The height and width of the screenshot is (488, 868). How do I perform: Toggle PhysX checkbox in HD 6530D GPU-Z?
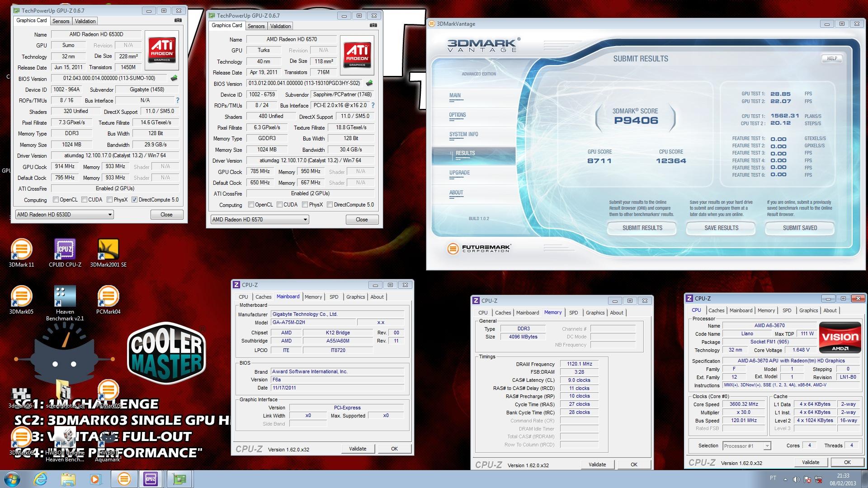coord(109,199)
